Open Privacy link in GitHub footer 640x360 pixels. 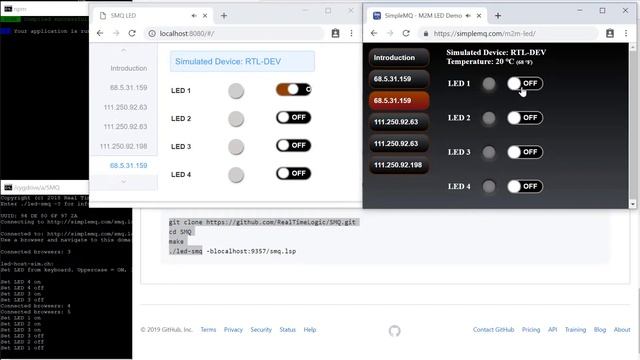click(x=233, y=329)
